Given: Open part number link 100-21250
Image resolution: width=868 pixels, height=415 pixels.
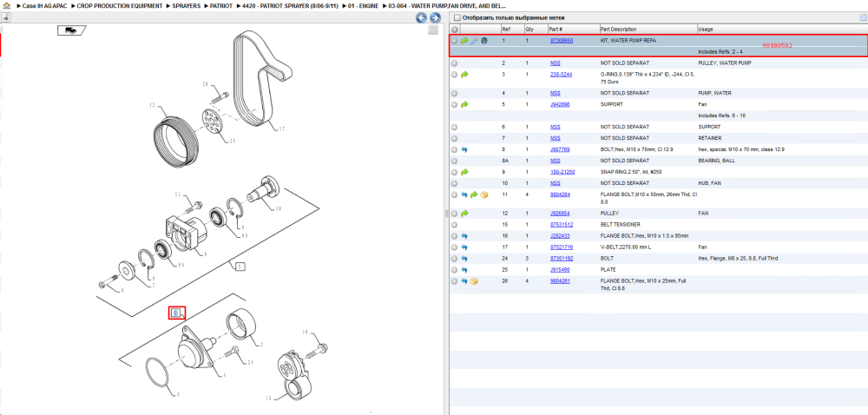Looking at the screenshot, I should click(562, 172).
